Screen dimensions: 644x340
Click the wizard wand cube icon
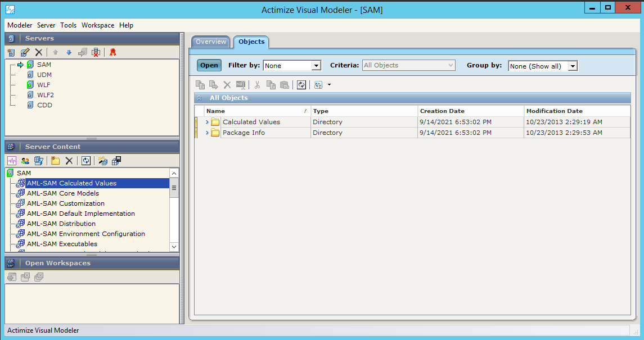point(103,161)
